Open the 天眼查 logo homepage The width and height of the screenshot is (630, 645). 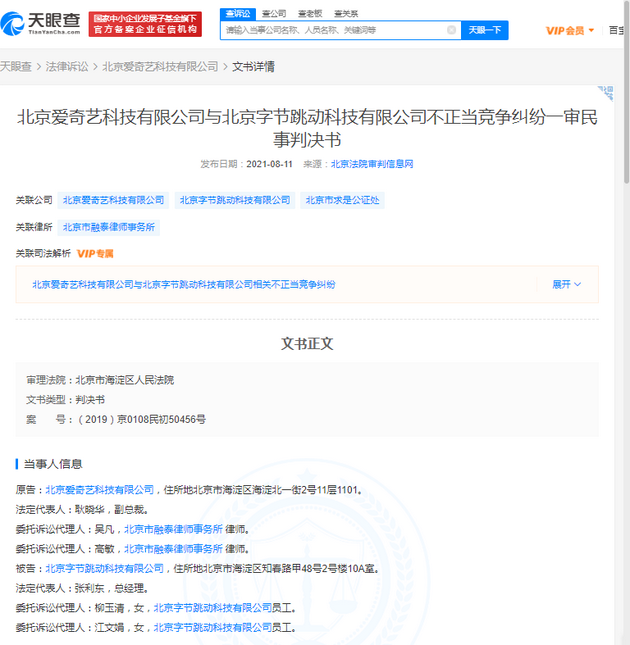[x=40, y=24]
